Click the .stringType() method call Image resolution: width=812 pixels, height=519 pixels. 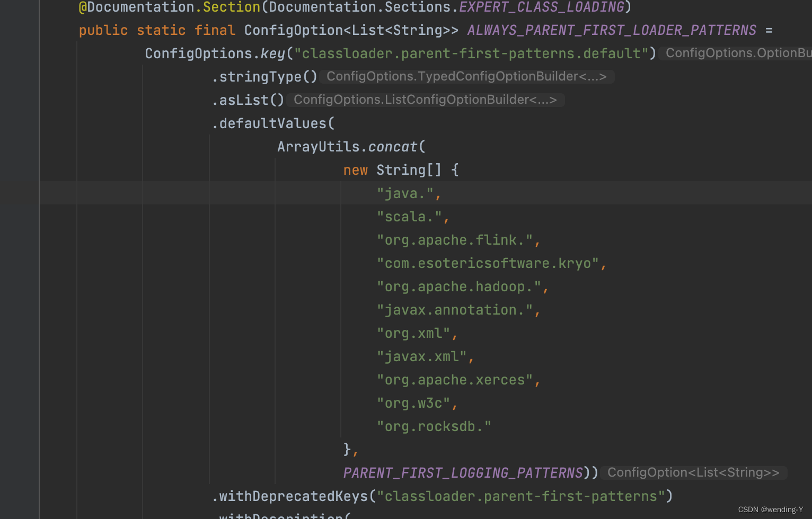[264, 77]
